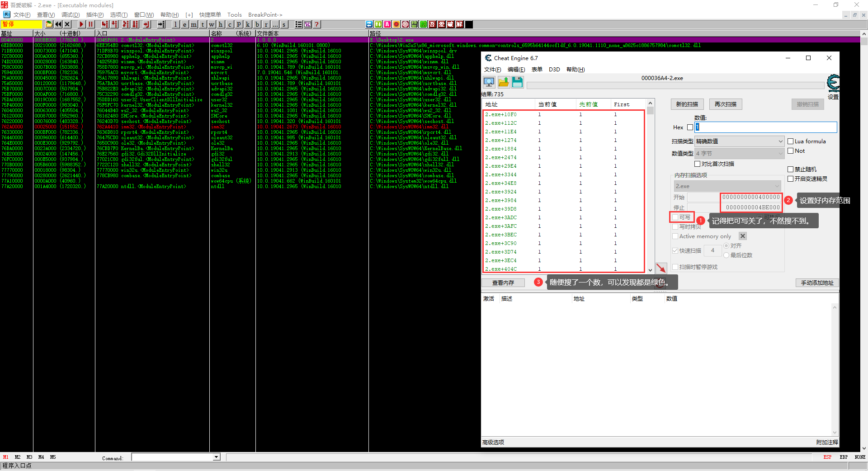Open memory map via 'm' button
Screen dimensions: 868x471
(x=193, y=24)
